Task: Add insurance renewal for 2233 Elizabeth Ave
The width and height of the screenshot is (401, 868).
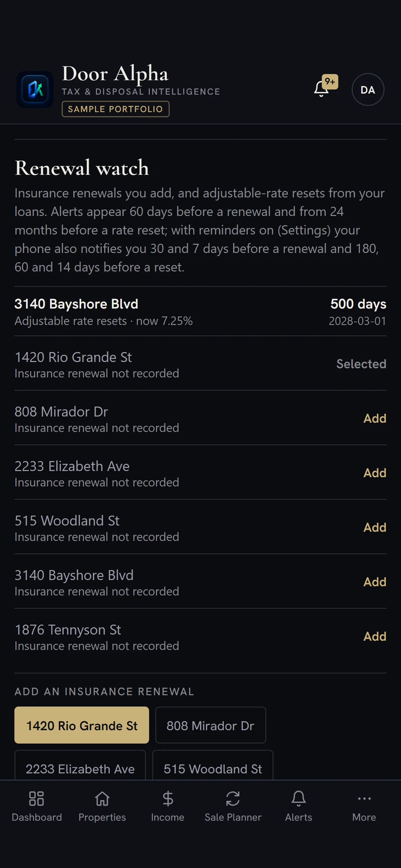Action: [x=375, y=473]
